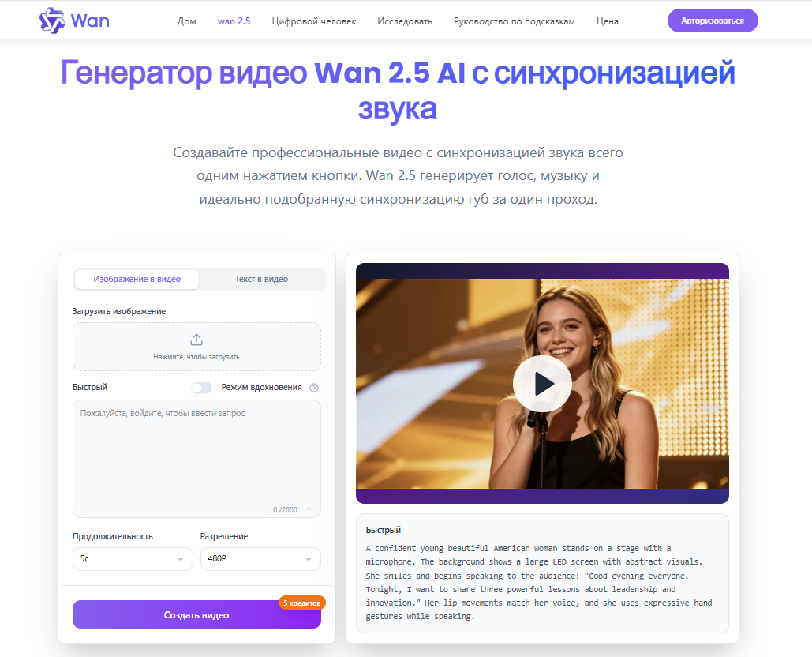
Task: Open the Исследовать menu item
Action: point(405,21)
